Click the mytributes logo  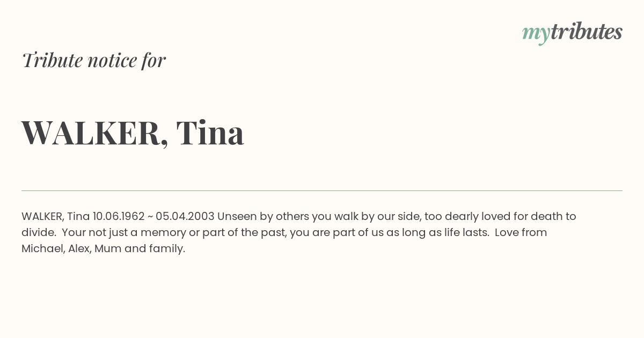pos(572,33)
